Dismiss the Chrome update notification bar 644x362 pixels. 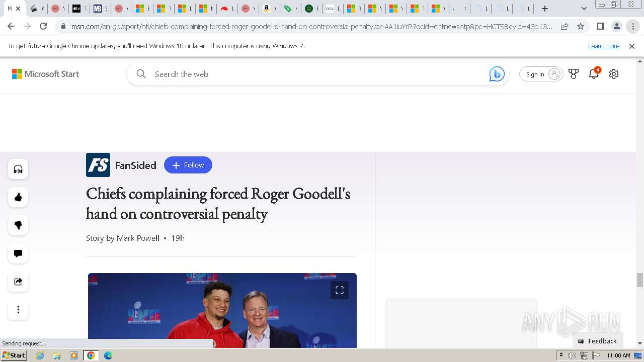pos(632,46)
